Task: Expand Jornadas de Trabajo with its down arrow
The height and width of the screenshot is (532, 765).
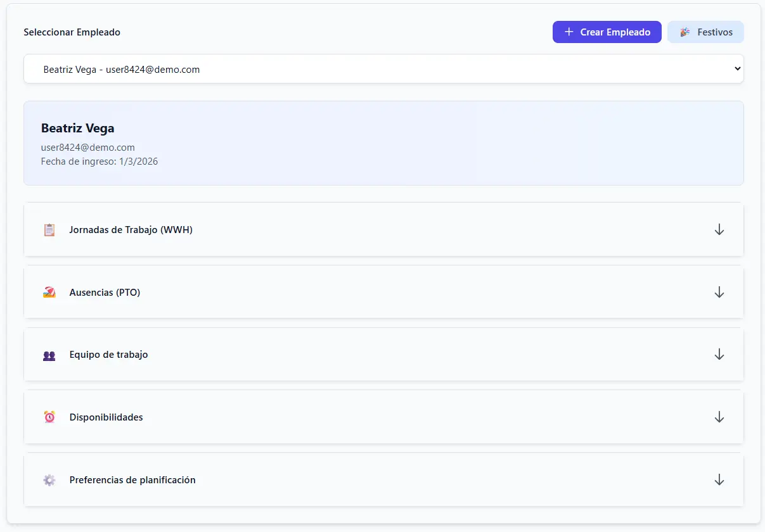Action: tap(719, 230)
